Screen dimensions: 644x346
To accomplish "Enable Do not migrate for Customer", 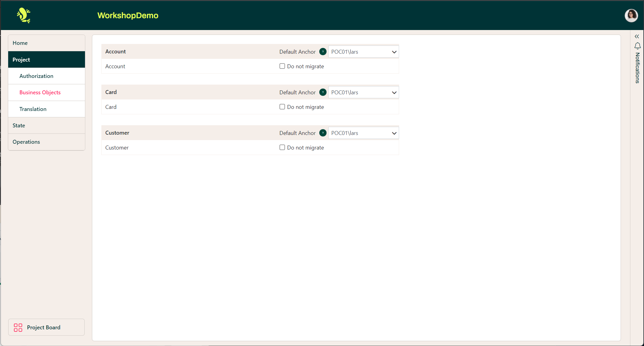I will [282, 147].
